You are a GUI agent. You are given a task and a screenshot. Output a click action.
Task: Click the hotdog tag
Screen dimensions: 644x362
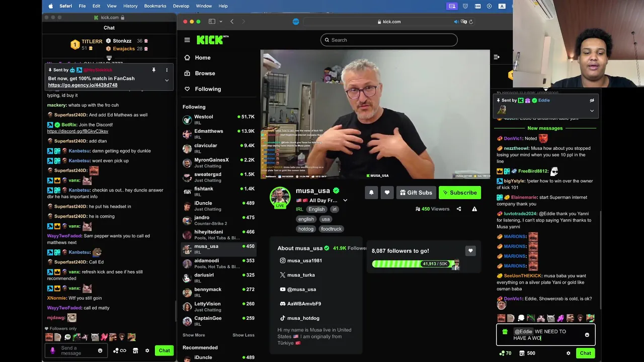click(x=306, y=229)
